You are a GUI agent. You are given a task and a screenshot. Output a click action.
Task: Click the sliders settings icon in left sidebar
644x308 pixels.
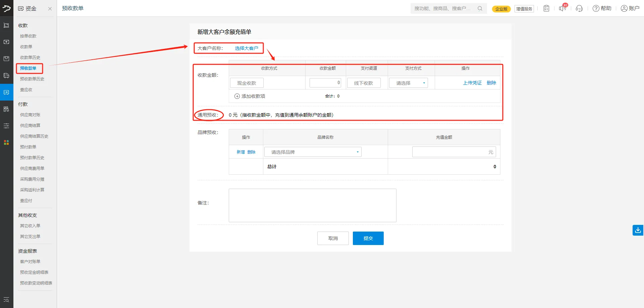click(x=6, y=126)
